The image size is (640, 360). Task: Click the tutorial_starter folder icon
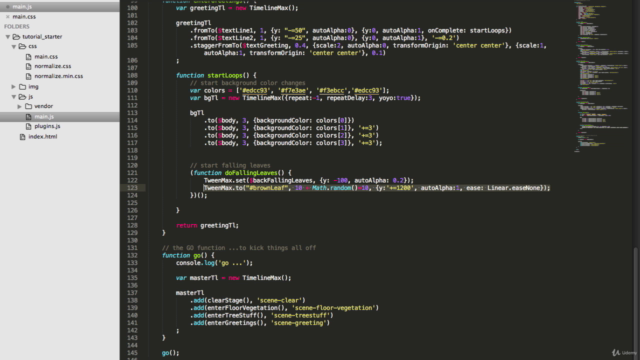16,37
